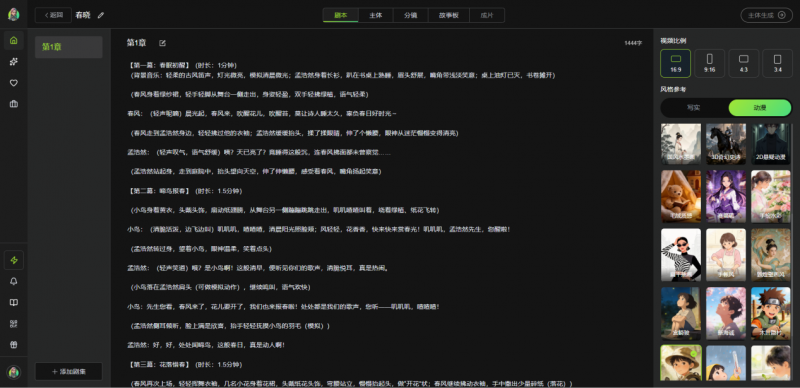The width and height of the screenshot is (800, 388).
Task: Choose apron girl hand-drawn style thumbnail
Action: [x=726, y=255]
